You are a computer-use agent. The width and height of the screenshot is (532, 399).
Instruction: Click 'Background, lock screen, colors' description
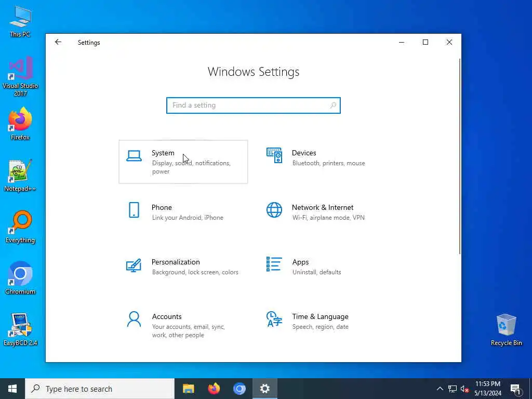[195, 272]
